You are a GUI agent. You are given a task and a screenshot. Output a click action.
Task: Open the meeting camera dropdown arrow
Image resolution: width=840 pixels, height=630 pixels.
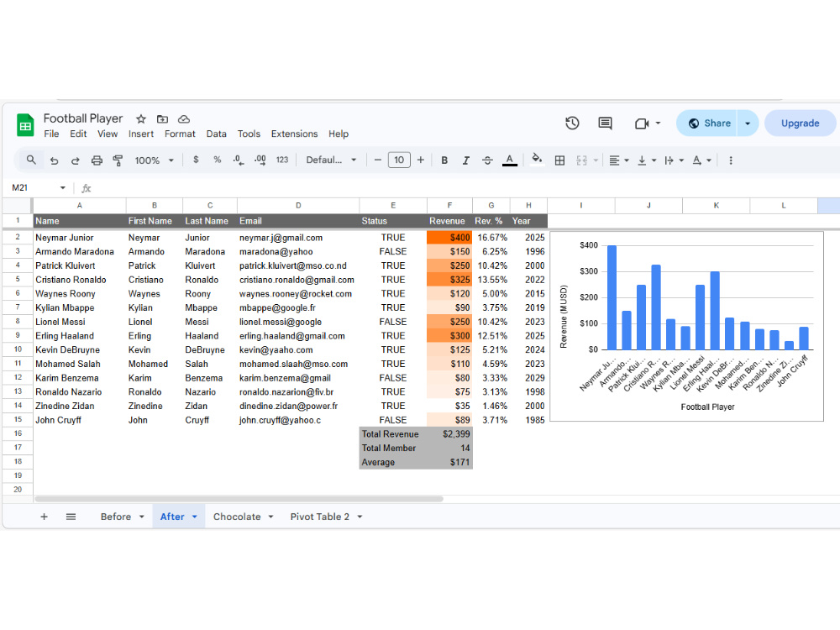[658, 123]
